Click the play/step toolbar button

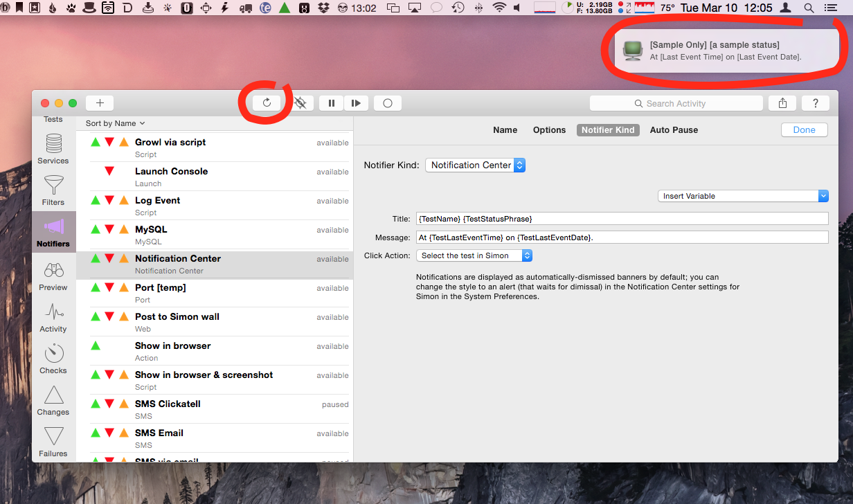(356, 103)
